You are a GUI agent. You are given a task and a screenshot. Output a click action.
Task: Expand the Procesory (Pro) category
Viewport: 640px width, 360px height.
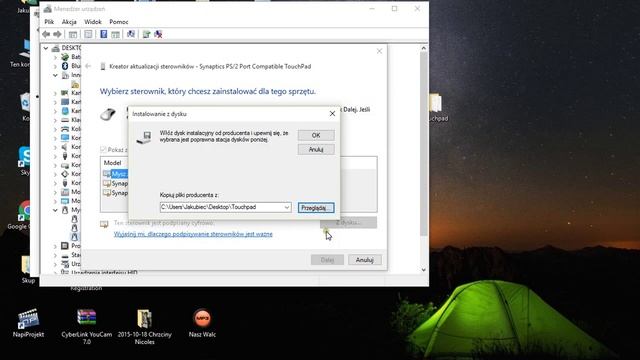coord(55,246)
